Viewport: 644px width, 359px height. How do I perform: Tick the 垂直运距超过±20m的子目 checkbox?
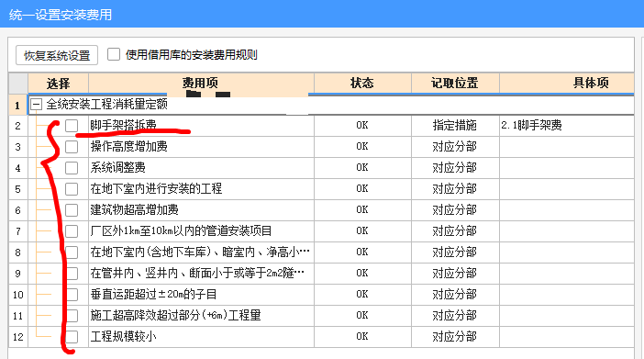[72, 295]
